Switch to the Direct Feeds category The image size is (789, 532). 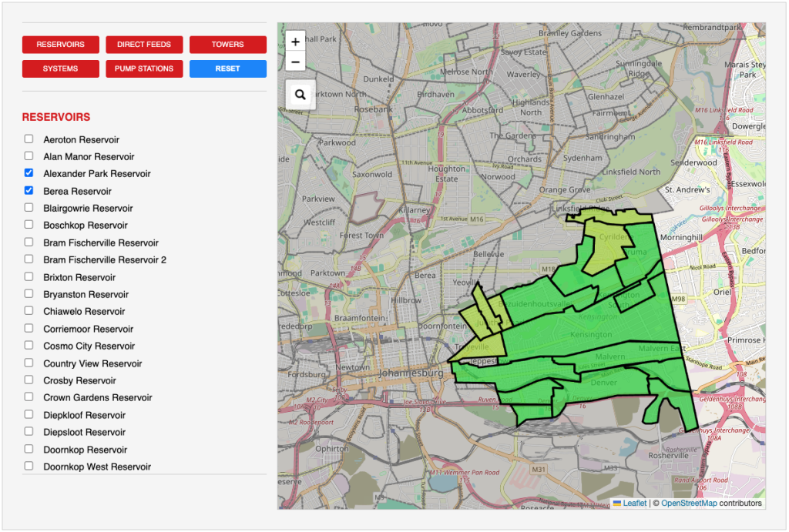pyautogui.click(x=144, y=45)
